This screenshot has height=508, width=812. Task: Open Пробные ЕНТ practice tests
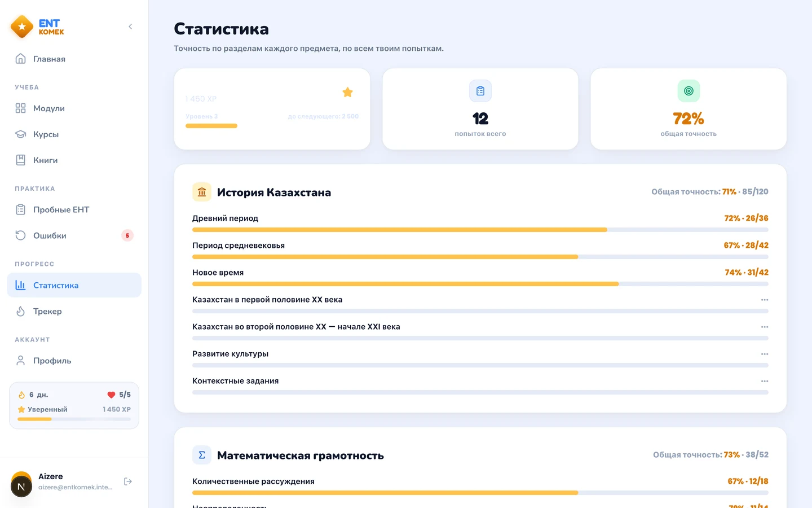click(x=74, y=209)
